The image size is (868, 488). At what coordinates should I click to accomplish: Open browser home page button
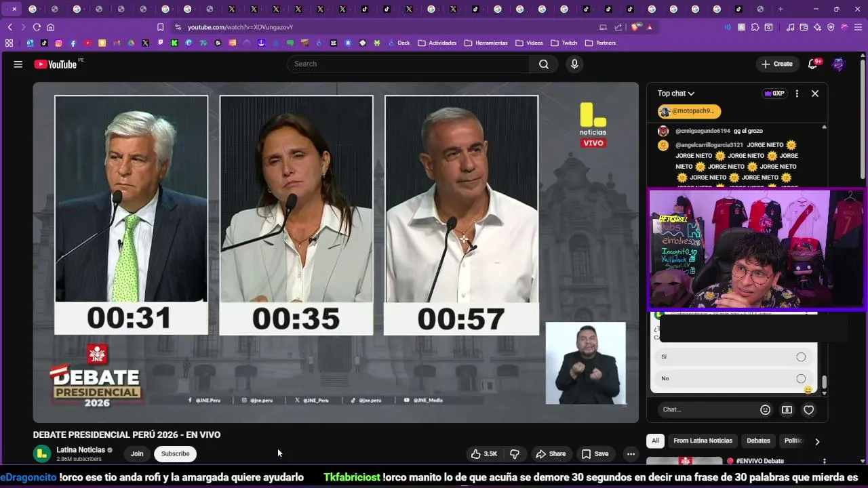(50, 27)
